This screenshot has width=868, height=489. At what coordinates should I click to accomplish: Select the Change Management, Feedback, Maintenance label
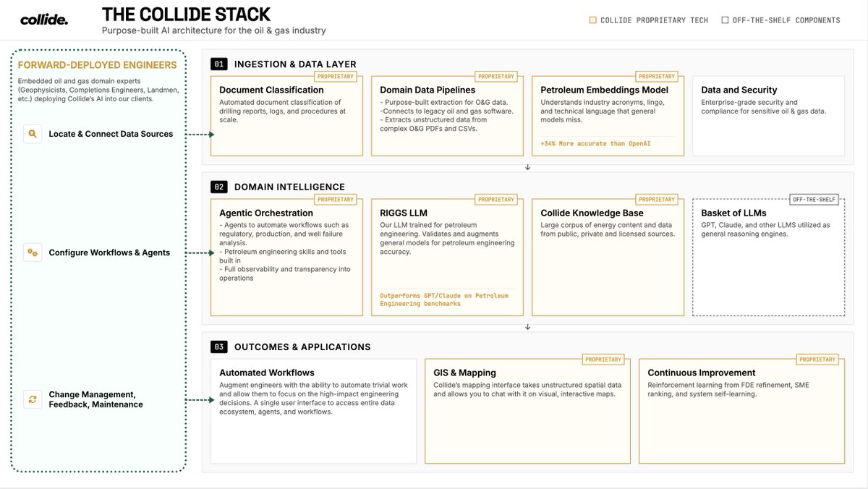pyautogui.click(x=95, y=399)
